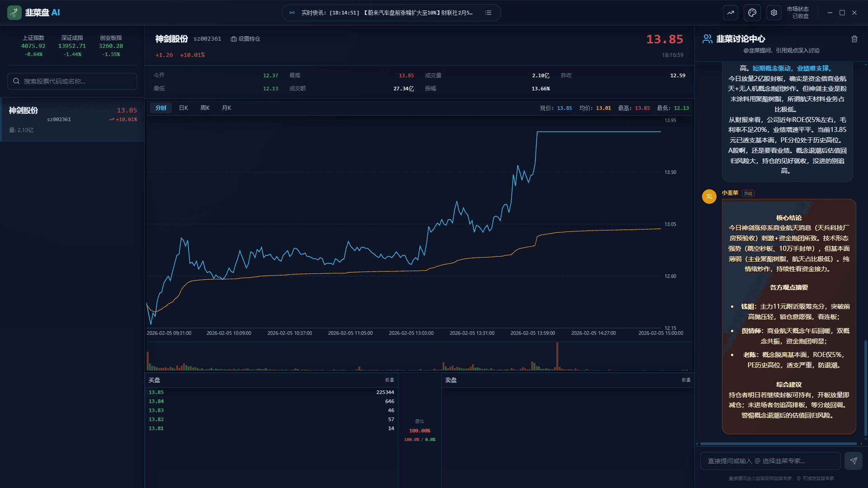
Task: Click the 成交额 value 27.34亿
Action: 404,89
